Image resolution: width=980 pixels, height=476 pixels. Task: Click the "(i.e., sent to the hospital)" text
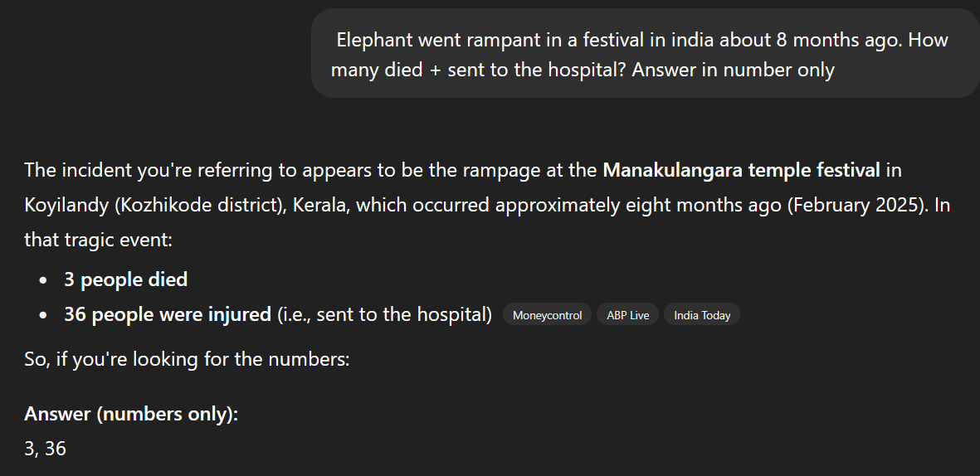tap(384, 315)
